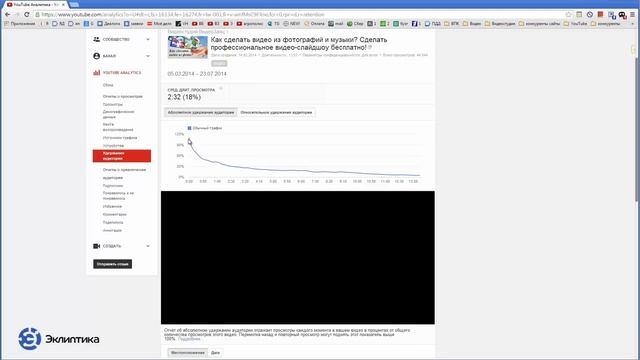Open Поделились report in sidebar
The width and height of the screenshot is (640, 360).
coord(113,222)
